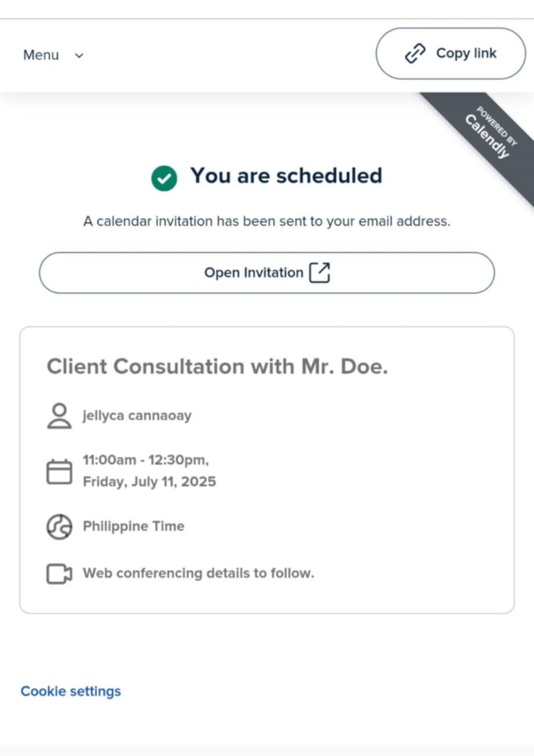Open Invitation button click
Image resolution: width=534 pixels, height=756 pixels.
pyautogui.click(x=267, y=272)
